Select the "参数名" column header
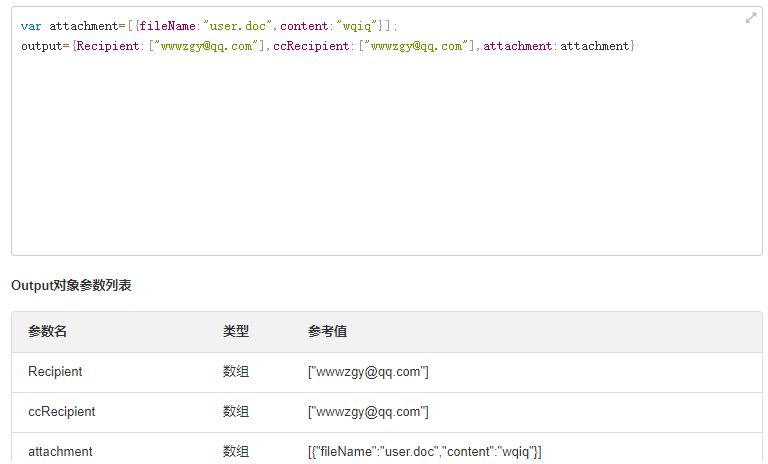This screenshot has width=768, height=464. [x=47, y=332]
